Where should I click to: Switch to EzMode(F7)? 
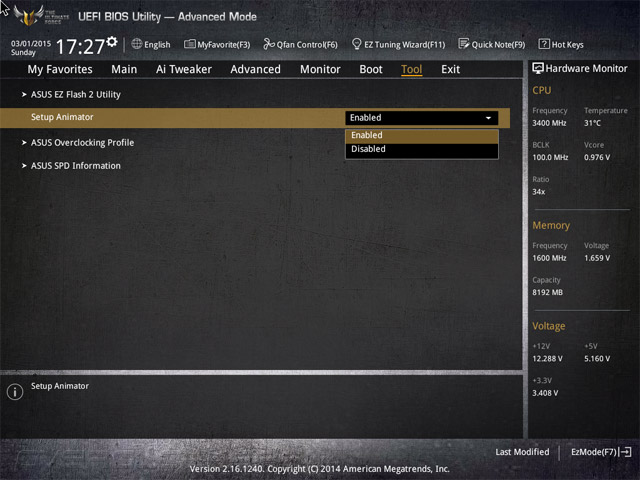click(x=594, y=452)
